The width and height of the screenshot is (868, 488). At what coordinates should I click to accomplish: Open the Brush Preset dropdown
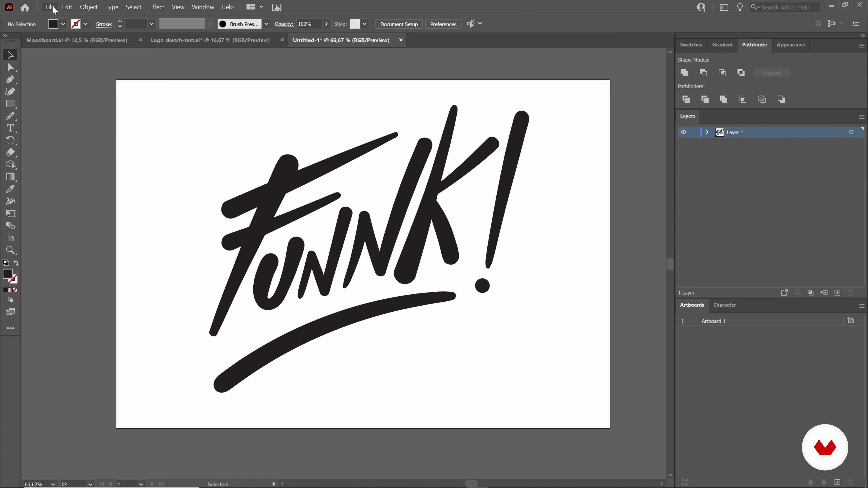point(266,24)
